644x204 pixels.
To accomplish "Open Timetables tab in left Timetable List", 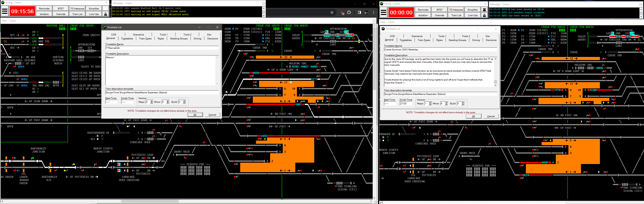I will click(x=127, y=39).
